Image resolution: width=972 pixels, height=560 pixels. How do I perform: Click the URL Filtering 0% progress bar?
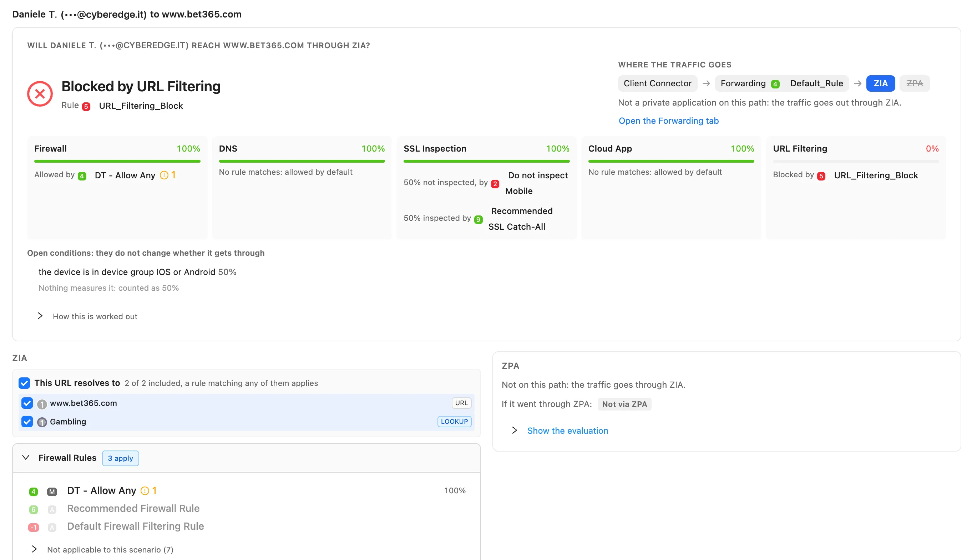coord(855,161)
